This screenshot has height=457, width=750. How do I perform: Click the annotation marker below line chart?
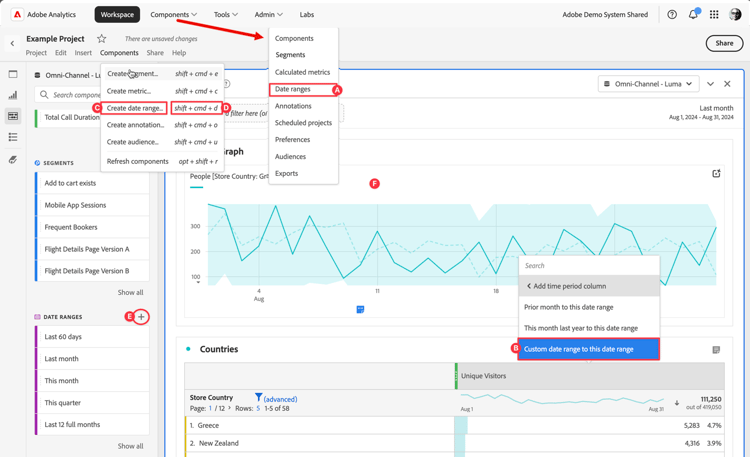click(360, 310)
